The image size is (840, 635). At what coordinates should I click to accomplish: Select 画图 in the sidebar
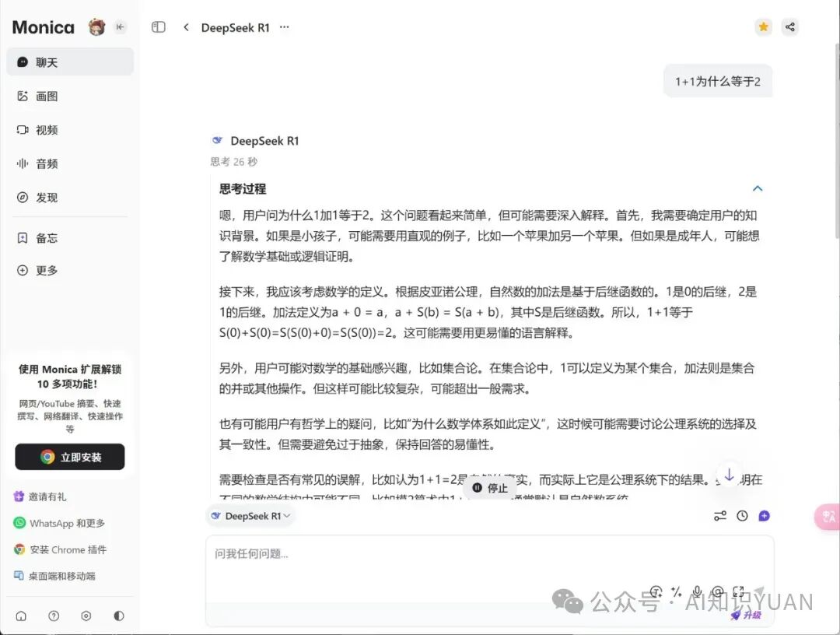47,96
